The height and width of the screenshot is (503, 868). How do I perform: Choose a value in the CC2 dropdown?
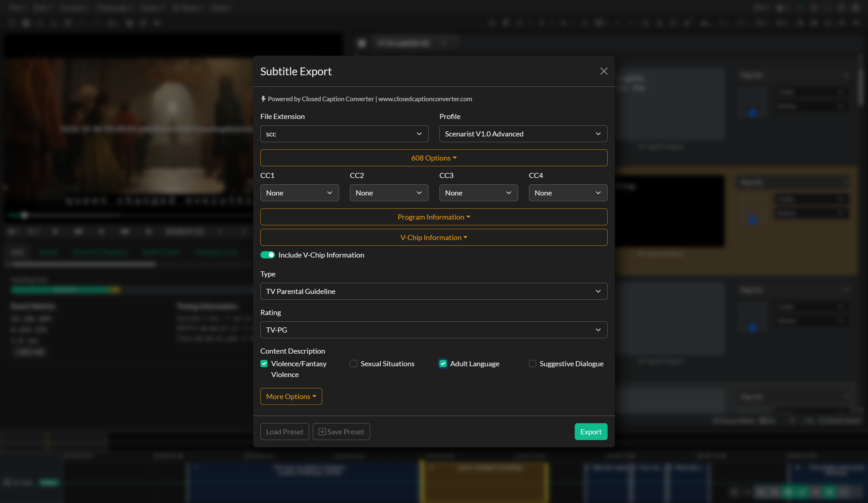389,193
